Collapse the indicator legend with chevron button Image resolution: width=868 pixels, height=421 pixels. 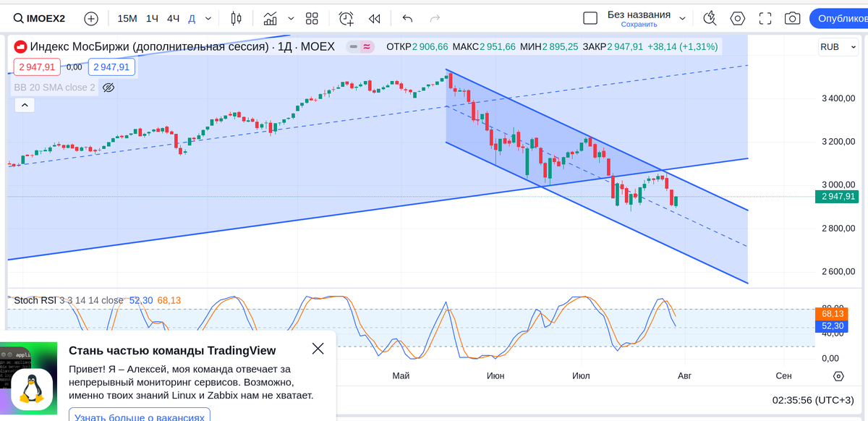click(x=24, y=106)
